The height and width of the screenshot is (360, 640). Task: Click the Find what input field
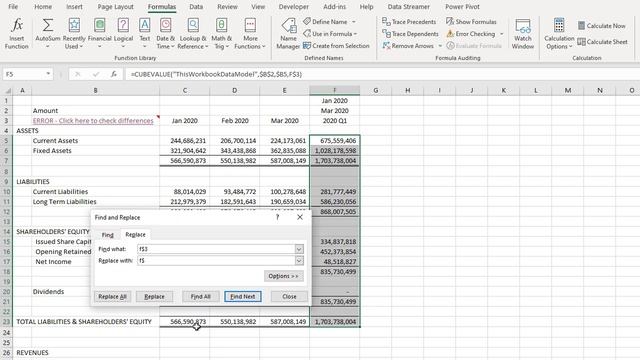216,249
